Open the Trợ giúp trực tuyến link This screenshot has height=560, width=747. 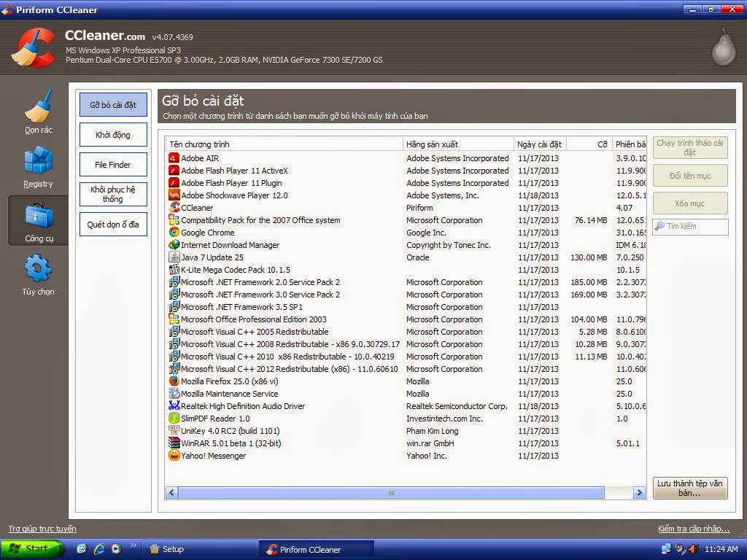click(42, 529)
